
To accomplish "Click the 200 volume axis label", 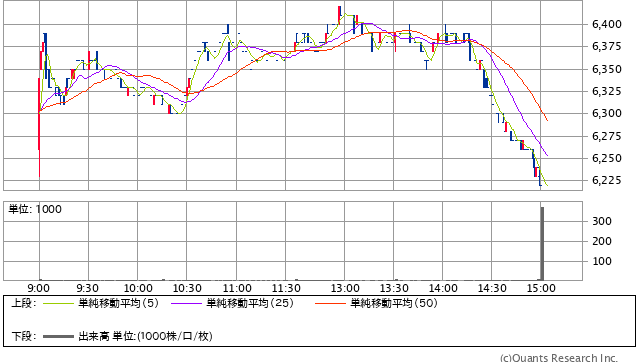I will coord(602,241).
